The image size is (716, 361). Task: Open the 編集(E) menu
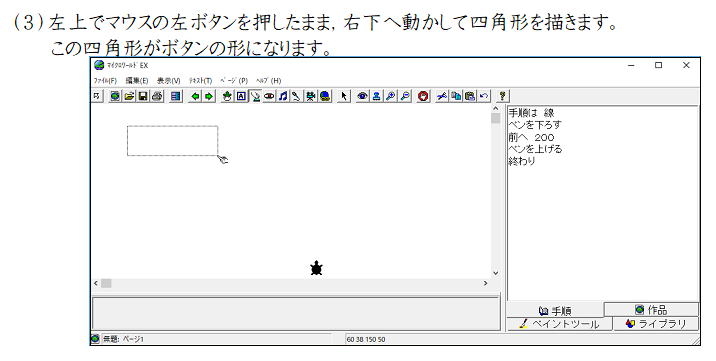pyautogui.click(x=137, y=80)
